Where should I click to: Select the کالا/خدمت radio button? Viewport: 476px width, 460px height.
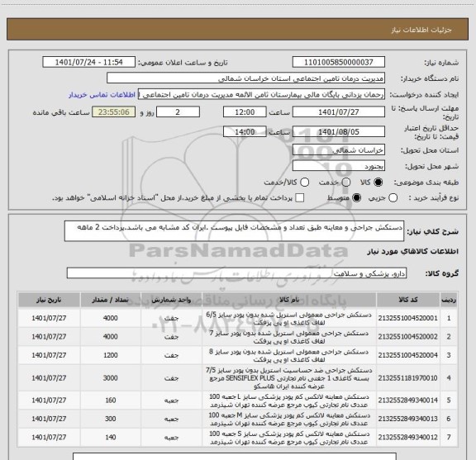(x=304, y=182)
